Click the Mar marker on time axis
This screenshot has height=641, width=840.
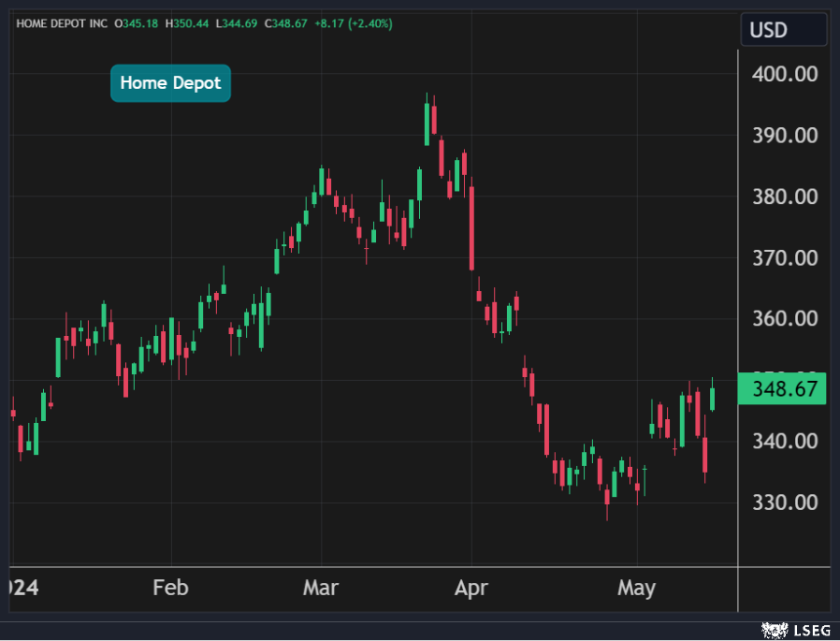pos(321,588)
